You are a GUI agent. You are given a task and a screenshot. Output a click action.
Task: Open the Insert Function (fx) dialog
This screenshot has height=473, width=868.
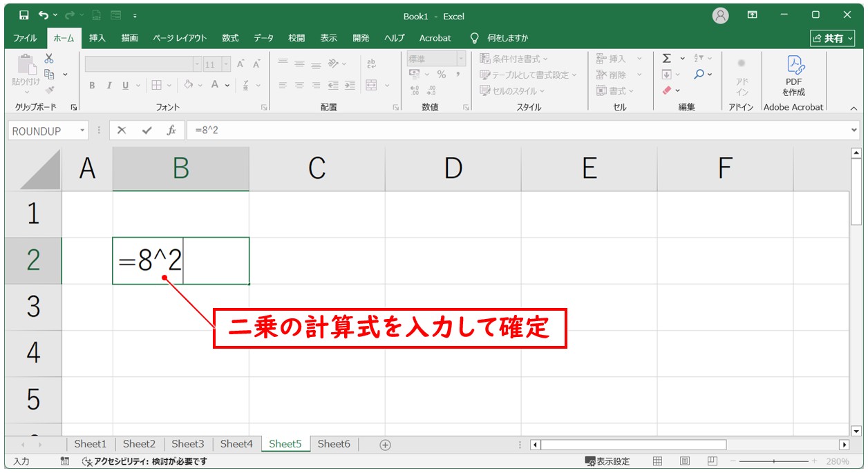tap(171, 131)
